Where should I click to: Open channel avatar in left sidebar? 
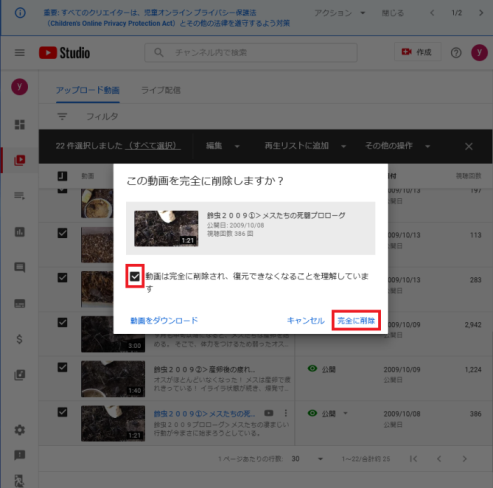point(20,87)
